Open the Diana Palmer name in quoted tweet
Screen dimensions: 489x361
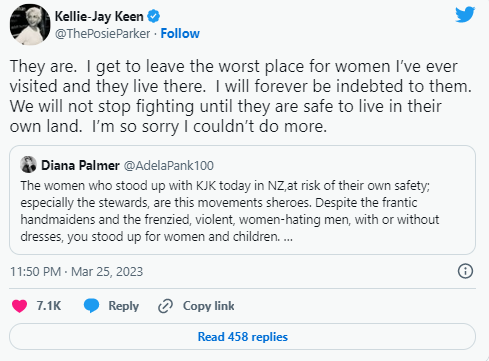[80, 165]
